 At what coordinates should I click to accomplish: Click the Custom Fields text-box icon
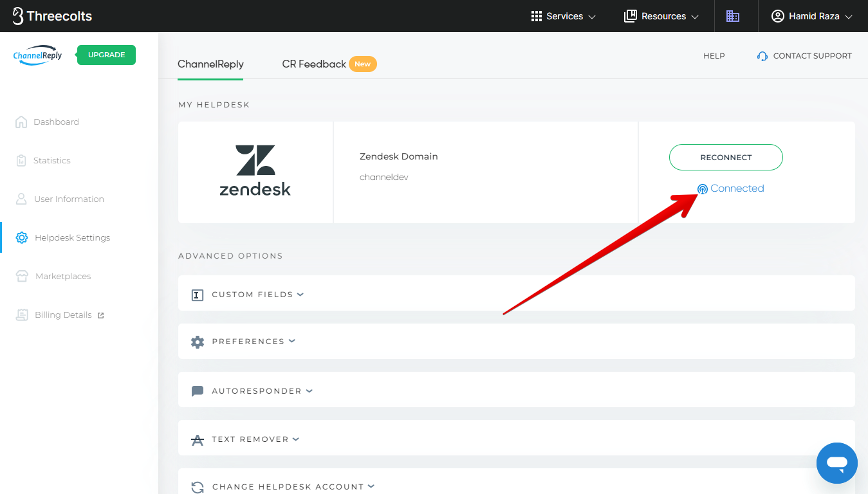[198, 295]
